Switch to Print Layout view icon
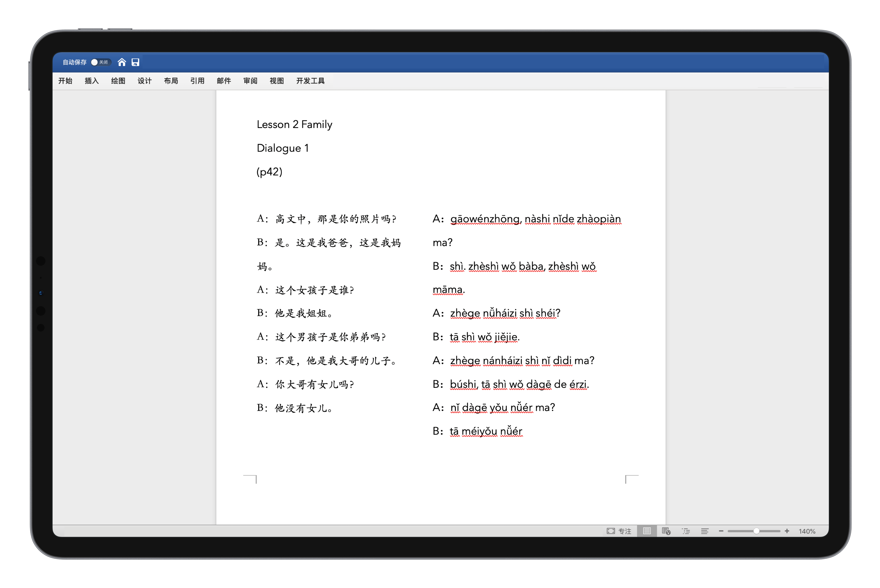 coord(647,531)
